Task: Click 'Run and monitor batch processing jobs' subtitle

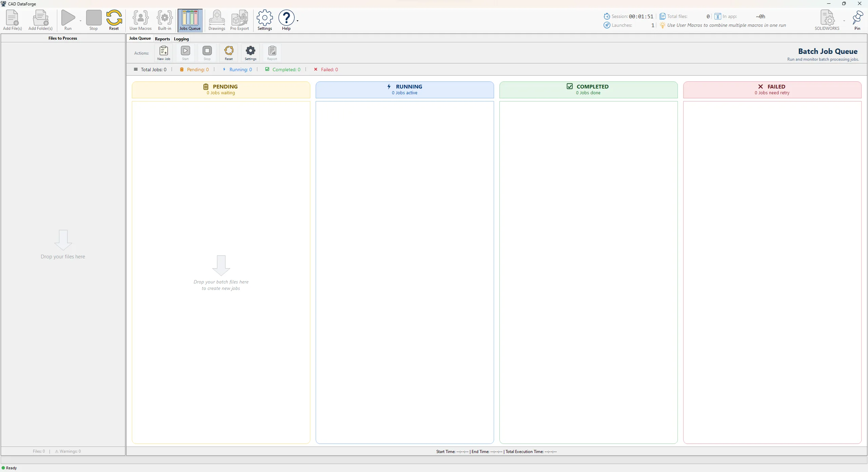Action: point(823,59)
